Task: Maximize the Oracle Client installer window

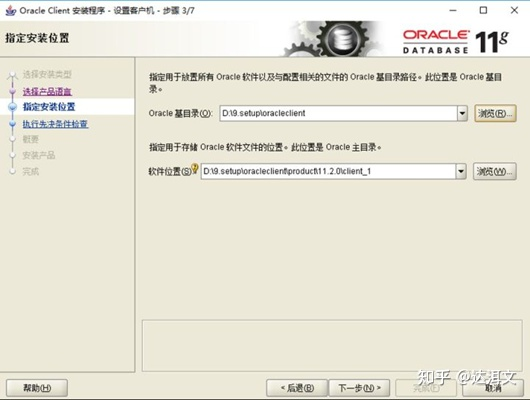Action: coord(483,10)
